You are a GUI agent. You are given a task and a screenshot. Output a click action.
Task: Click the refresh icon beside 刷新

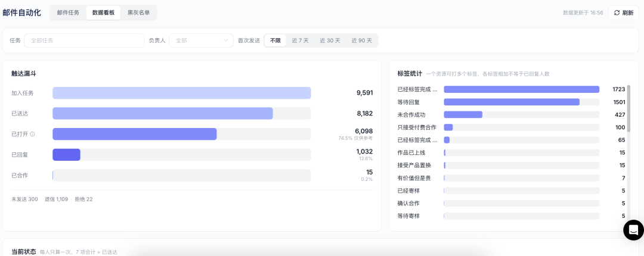click(x=617, y=13)
